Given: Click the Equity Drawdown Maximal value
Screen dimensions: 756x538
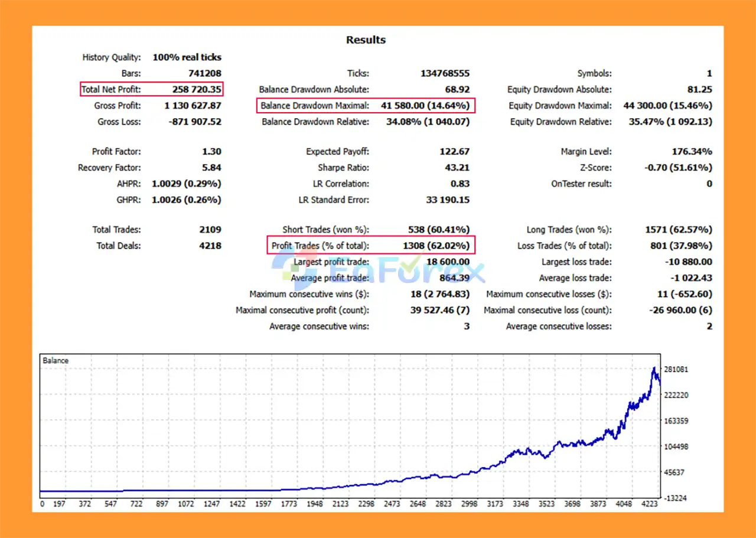Looking at the screenshot, I should click(667, 106).
